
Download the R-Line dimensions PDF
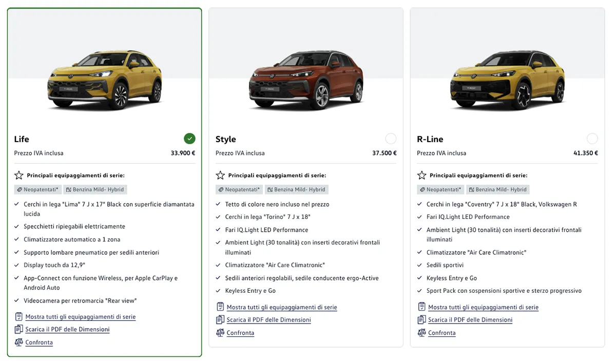(470, 320)
